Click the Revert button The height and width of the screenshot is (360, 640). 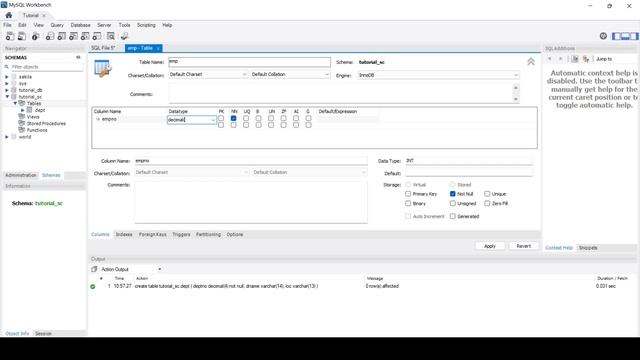click(x=524, y=246)
